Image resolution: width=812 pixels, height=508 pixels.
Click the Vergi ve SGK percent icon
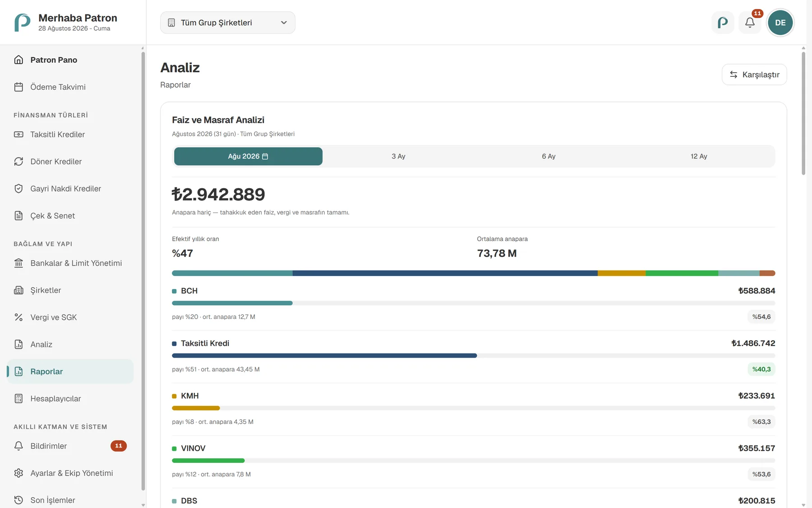pos(18,317)
